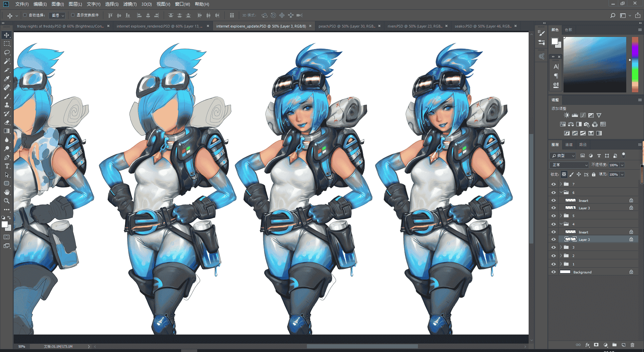
Task: Select the Horizontal Type tool
Action: [x=7, y=166]
